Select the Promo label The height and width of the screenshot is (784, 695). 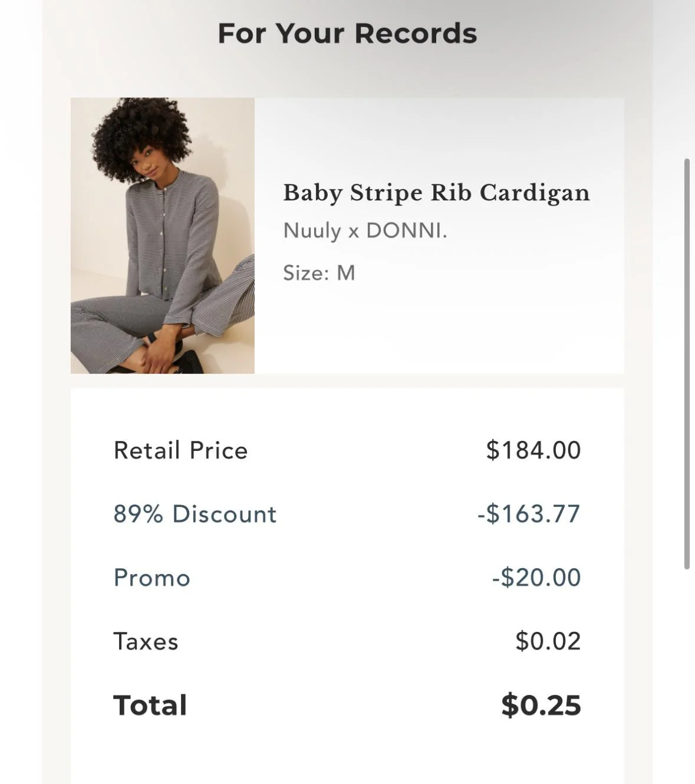pos(151,577)
